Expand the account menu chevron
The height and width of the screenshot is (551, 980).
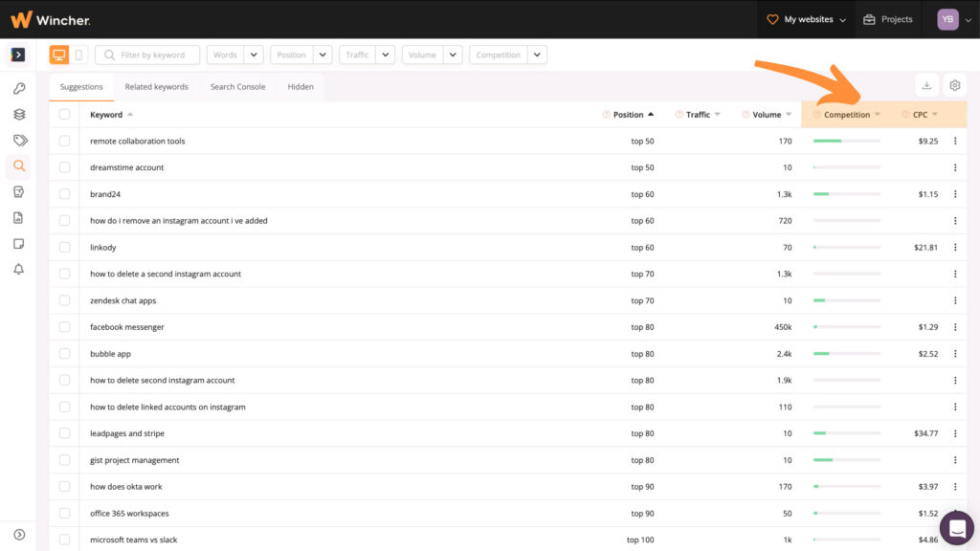click(969, 20)
